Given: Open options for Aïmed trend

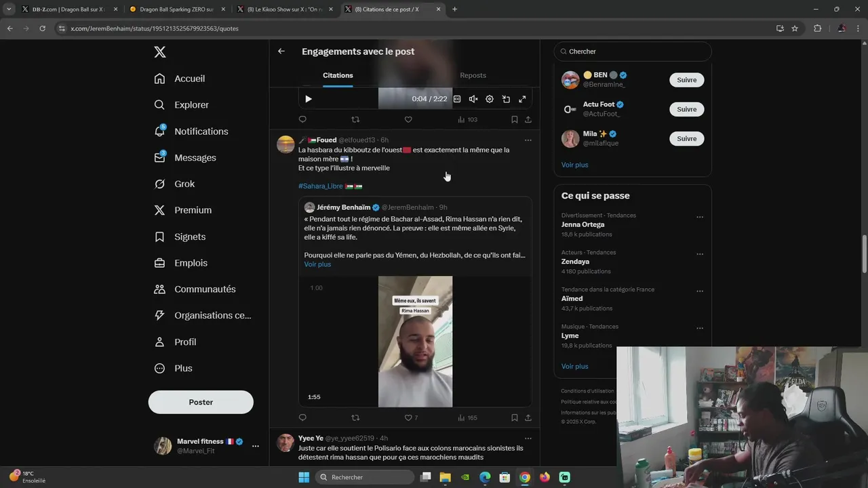Looking at the screenshot, I should (700, 292).
